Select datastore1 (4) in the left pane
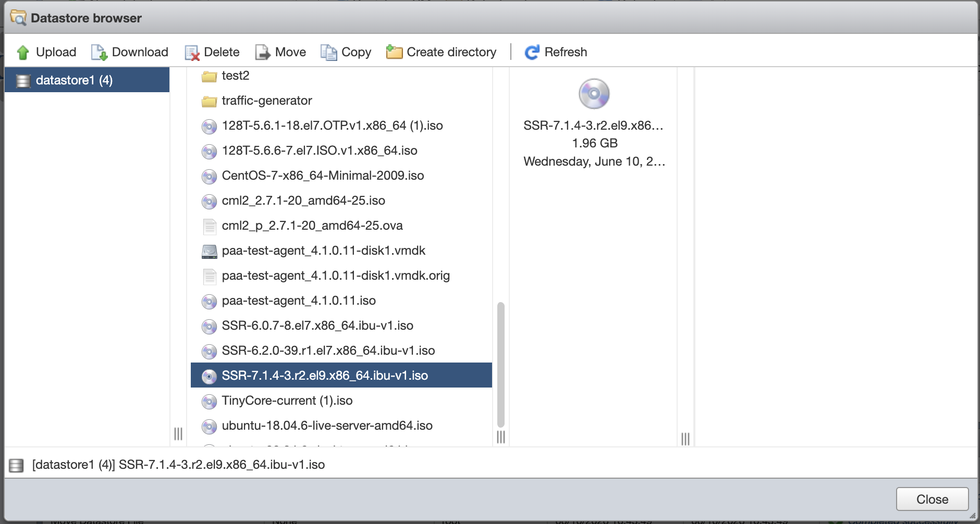This screenshot has width=980, height=524. (87, 80)
